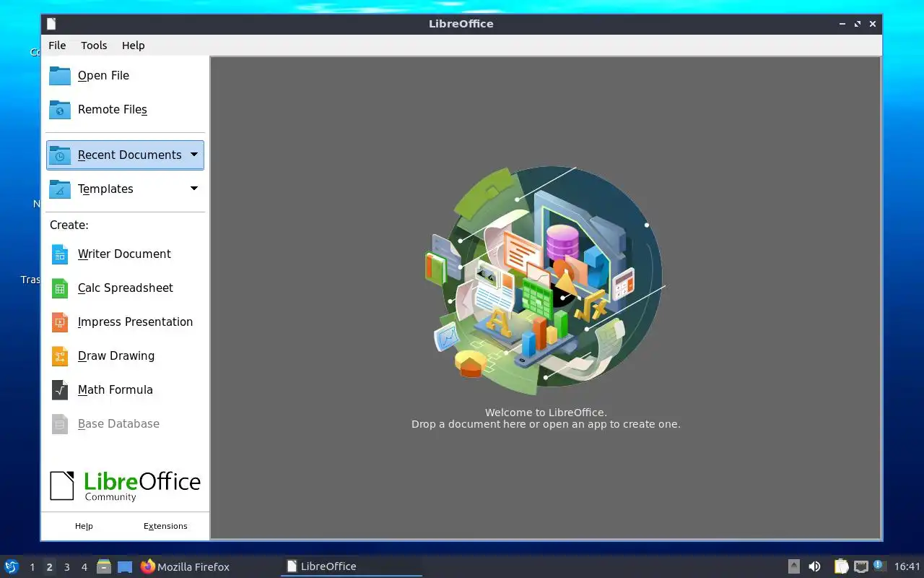The height and width of the screenshot is (578, 924).
Task: Minimize the LibreOffice window
Action: 842,24
